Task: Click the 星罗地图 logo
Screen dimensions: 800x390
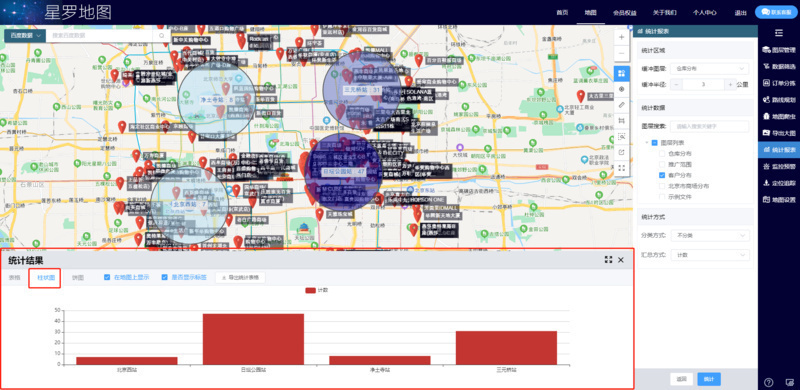Action: tap(78, 12)
